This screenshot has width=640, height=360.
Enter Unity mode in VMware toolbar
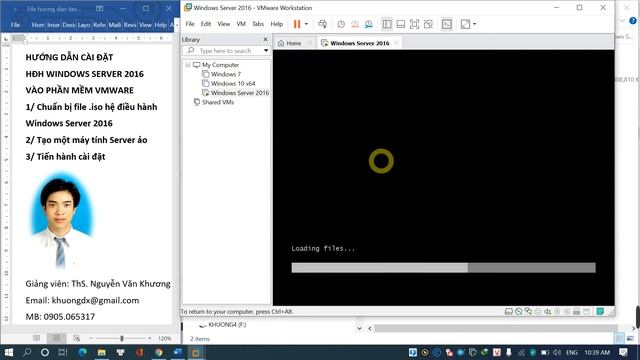click(x=428, y=24)
